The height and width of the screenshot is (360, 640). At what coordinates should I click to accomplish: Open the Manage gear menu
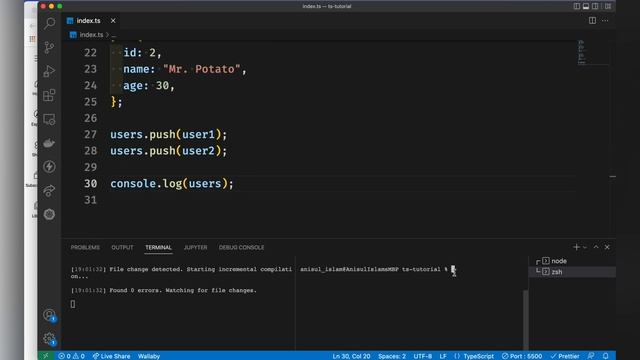(x=49, y=338)
